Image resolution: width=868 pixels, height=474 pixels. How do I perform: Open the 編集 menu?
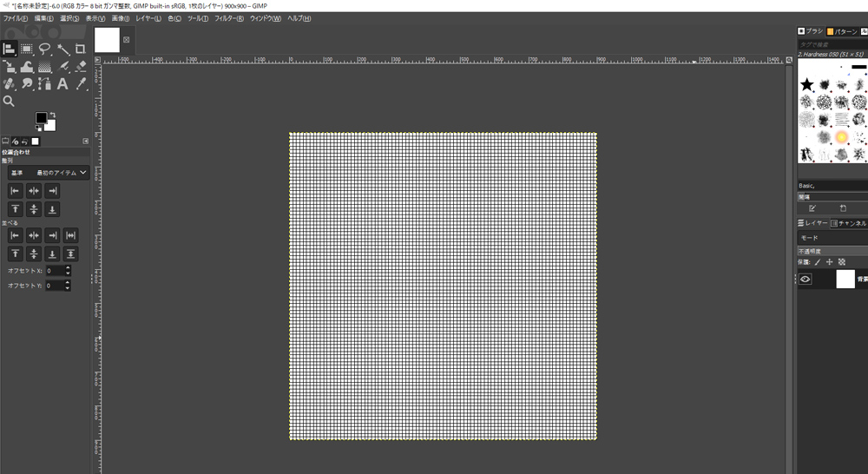click(x=43, y=18)
